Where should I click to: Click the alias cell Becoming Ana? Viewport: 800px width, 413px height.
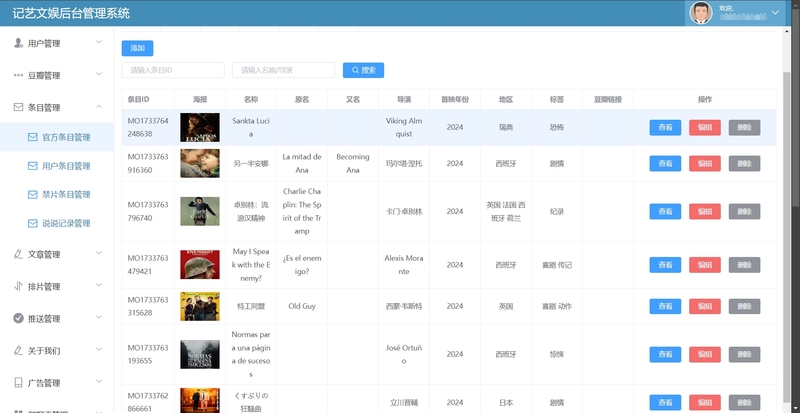[x=353, y=163]
